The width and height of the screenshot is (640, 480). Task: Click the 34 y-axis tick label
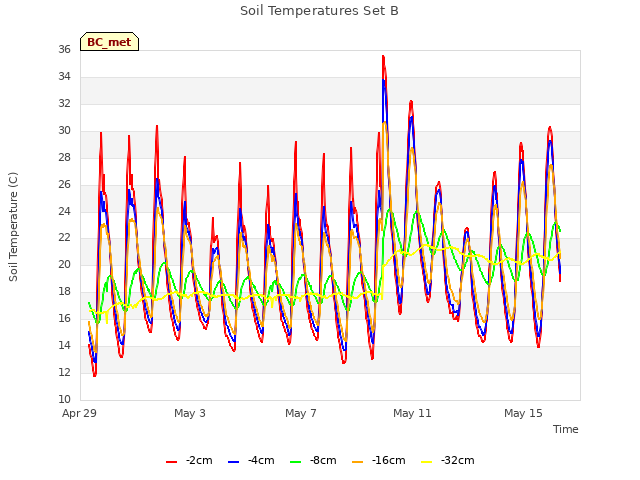(64, 76)
